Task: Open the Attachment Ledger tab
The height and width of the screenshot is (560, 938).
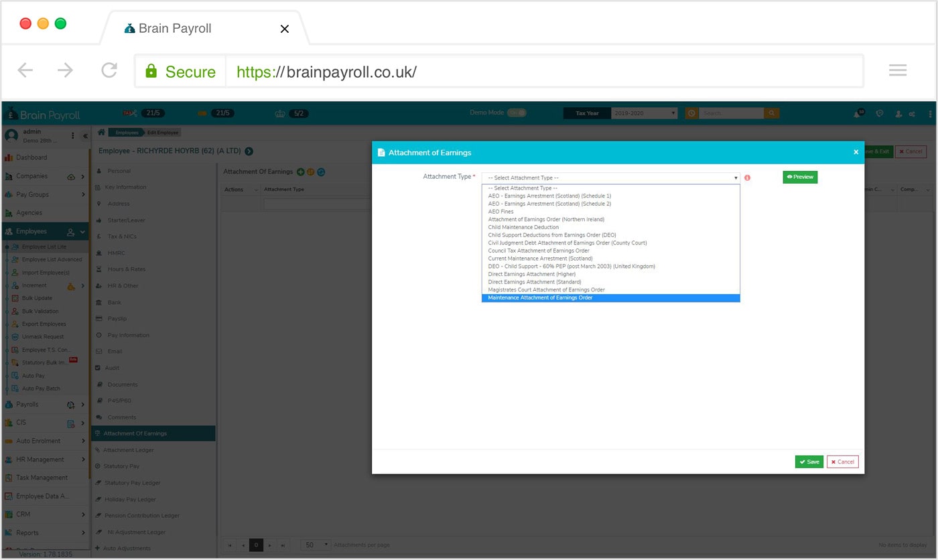Action: click(153, 450)
